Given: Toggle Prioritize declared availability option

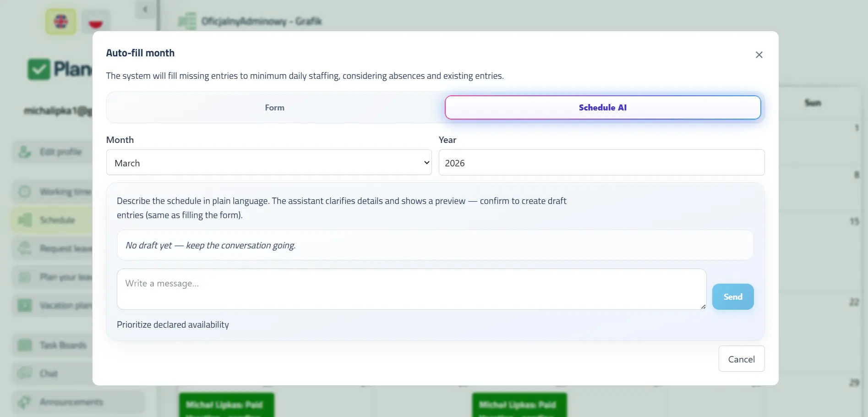Looking at the screenshot, I should [173, 324].
